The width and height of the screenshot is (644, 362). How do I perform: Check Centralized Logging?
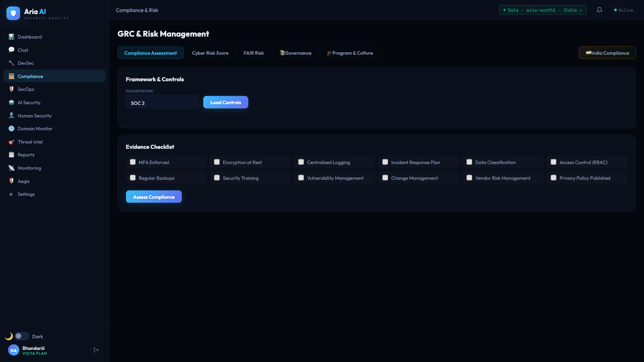(301, 162)
